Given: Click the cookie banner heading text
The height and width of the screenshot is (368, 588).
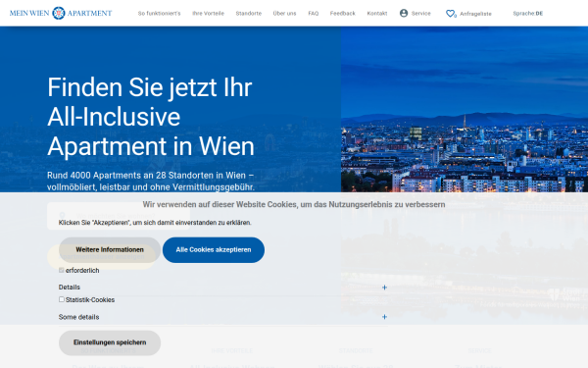Looking at the screenshot, I should click(x=294, y=204).
